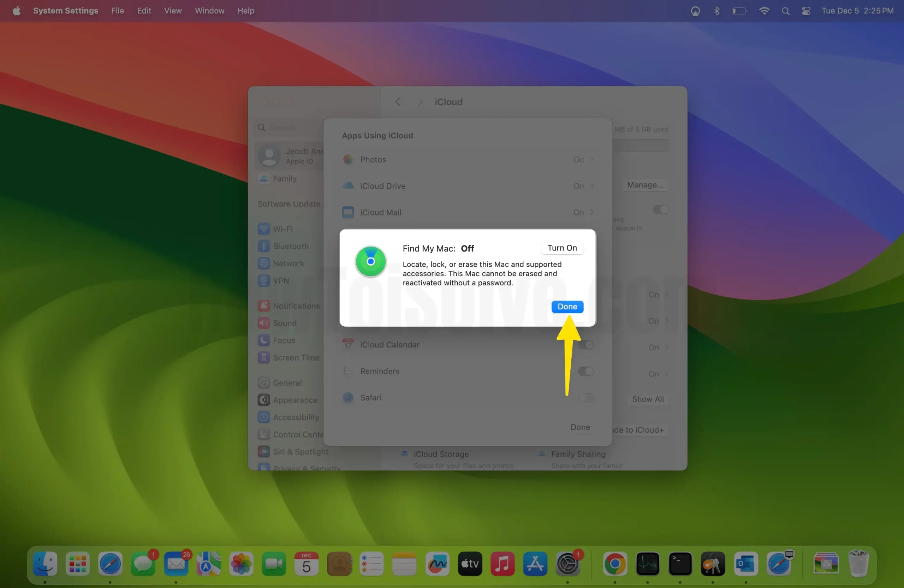The height and width of the screenshot is (588, 904).
Task: Open Bluetooth settings in sidebar
Action: (x=290, y=246)
